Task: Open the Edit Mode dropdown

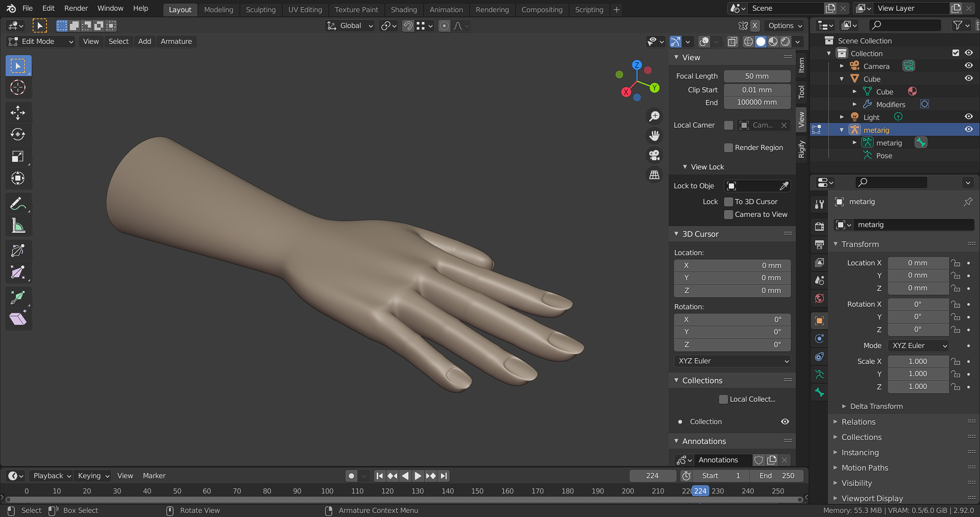Action: click(41, 42)
